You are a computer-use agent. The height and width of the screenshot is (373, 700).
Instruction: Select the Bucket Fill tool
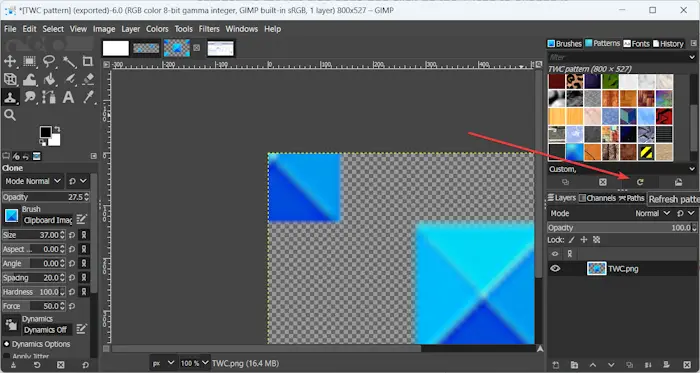[49, 79]
